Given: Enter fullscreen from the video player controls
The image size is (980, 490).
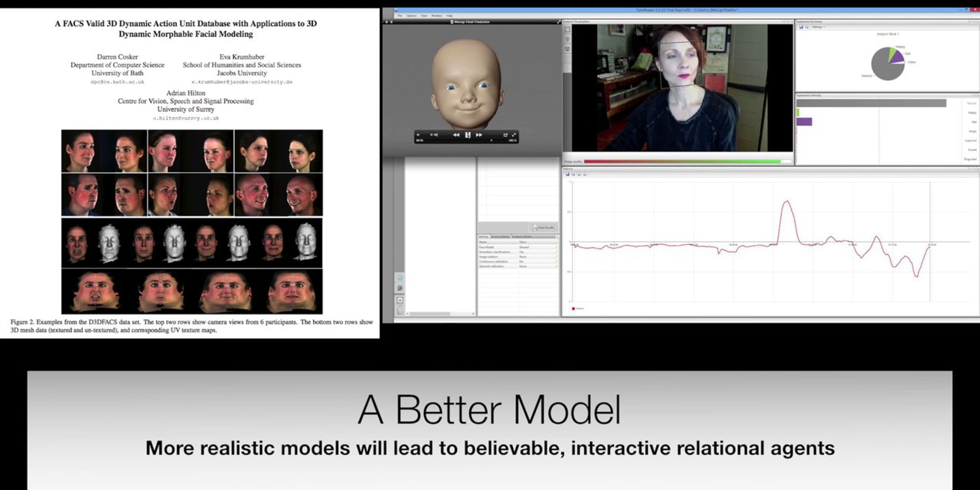Looking at the screenshot, I should pos(514,135).
